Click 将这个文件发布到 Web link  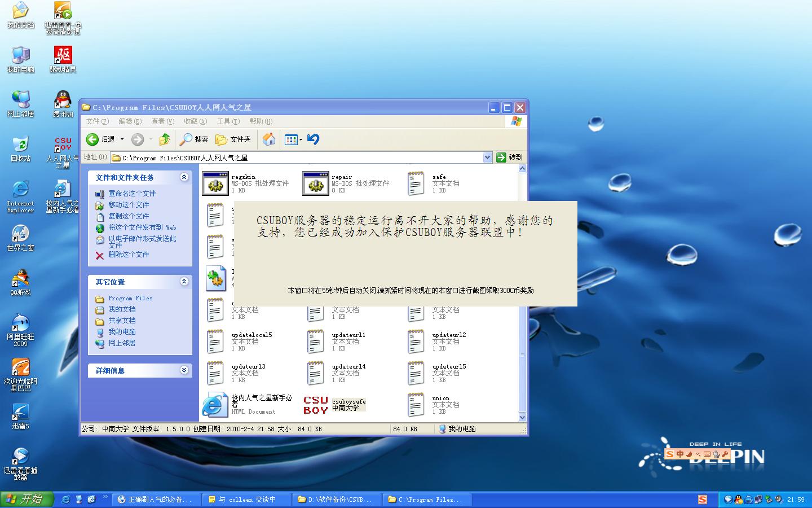[x=142, y=227]
